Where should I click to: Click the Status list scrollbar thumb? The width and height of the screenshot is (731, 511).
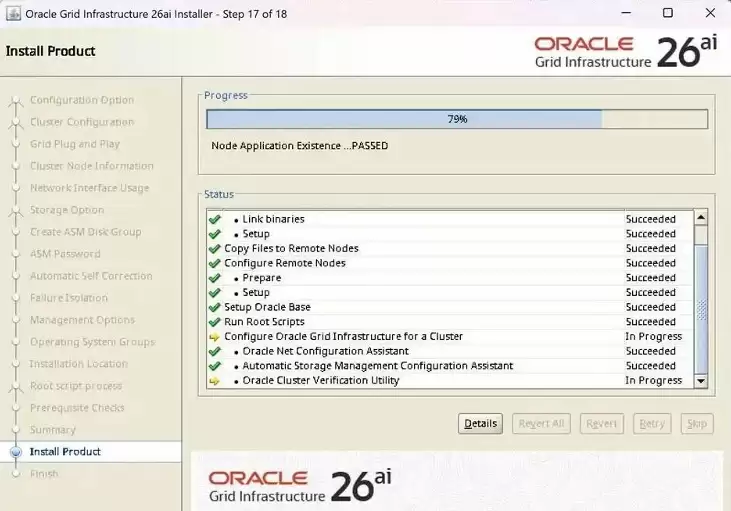click(701, 309)
